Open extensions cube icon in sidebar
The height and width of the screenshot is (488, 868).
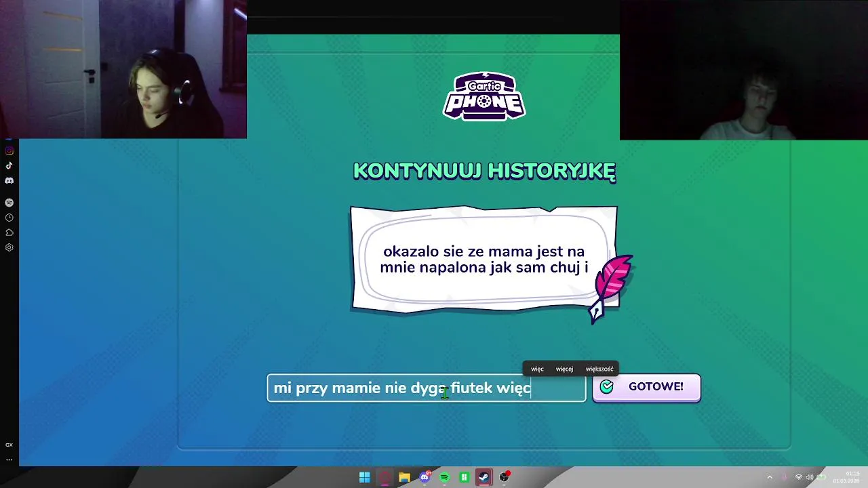pos(9,232)
